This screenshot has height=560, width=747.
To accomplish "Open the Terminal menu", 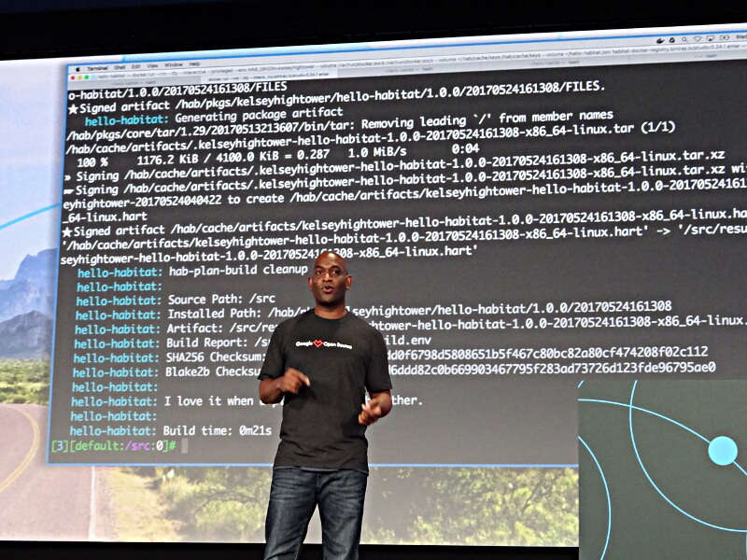I will tap(97, 68).
